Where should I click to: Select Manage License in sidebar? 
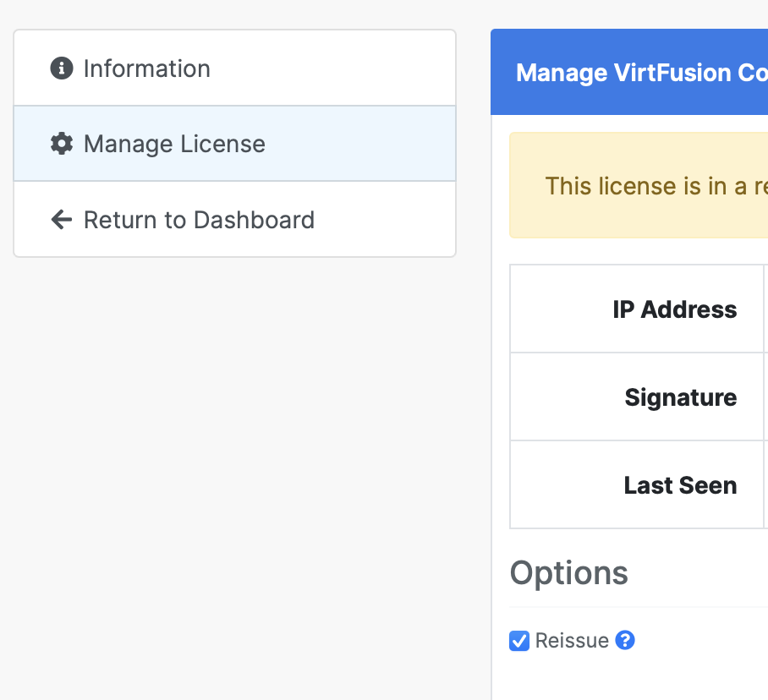[x=234, y=144]
